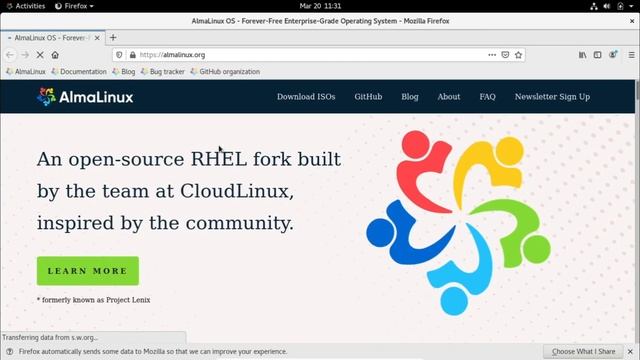Click the data sharing info icon
Image resolution: width=640 pixels, height=360 pixels.
click(x=9, y=351)
